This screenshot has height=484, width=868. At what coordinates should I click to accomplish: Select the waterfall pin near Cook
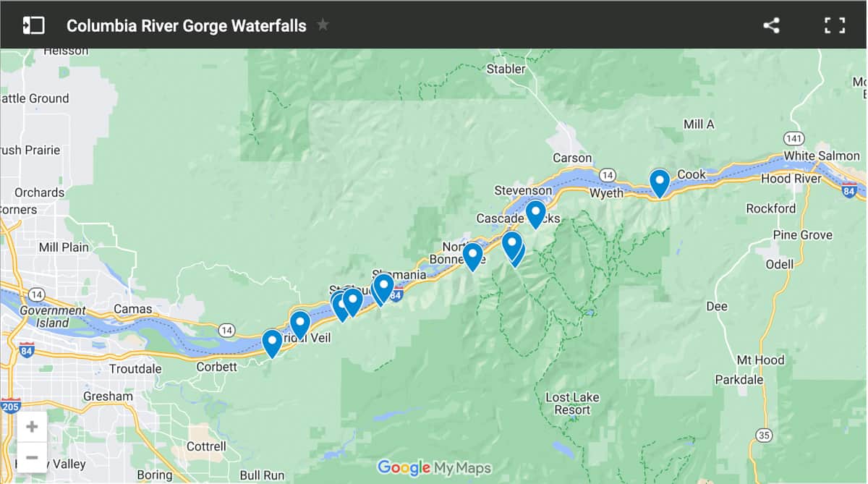659,183
